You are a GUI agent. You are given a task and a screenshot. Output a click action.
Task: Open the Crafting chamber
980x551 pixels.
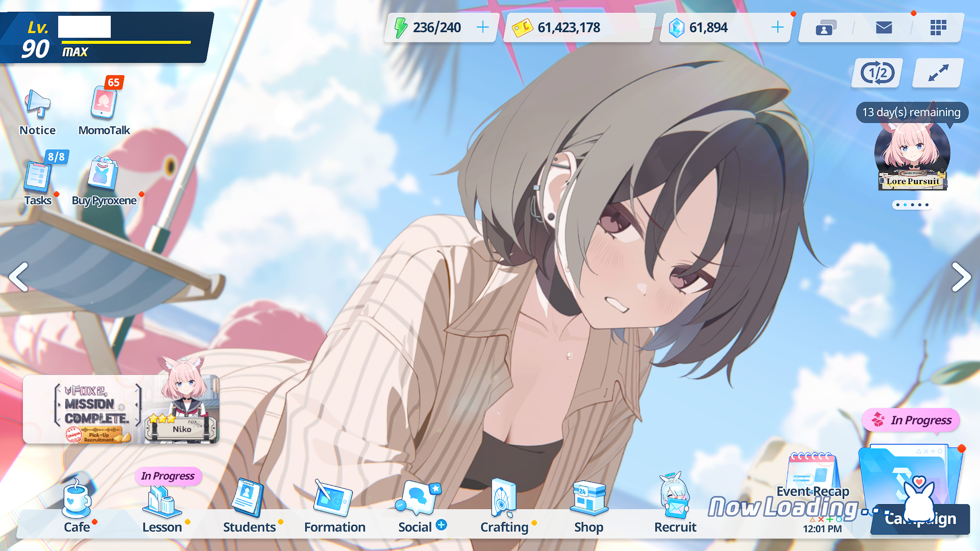pyautogui.click(x=504, y=505)
